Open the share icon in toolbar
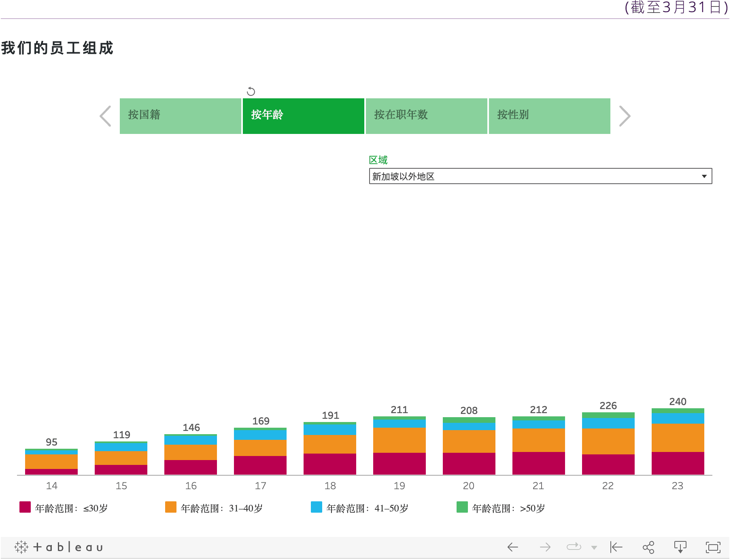 pyautogui.click(x=648, y=547)
